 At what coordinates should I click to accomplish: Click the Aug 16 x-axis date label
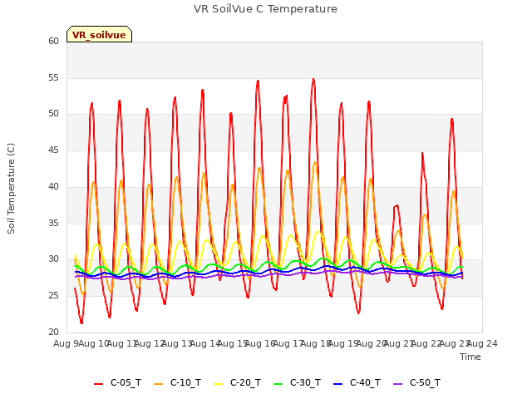coord(260,343)
